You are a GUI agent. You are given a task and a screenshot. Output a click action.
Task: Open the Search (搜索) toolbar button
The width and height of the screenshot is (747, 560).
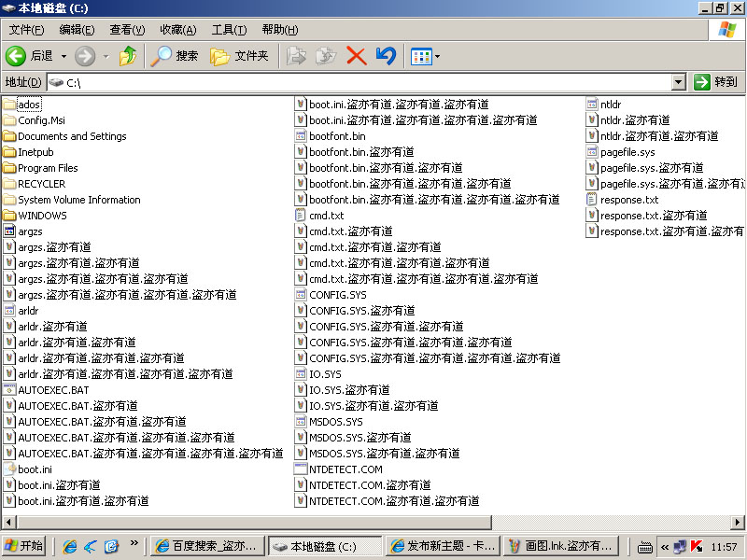pos(175,56)
